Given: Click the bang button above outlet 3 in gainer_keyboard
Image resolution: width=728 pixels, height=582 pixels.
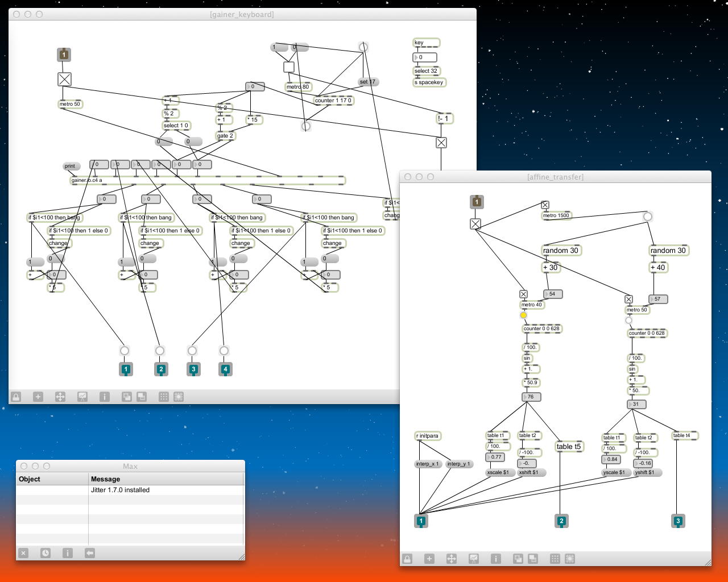Looking at the screenshot, I should (192, 351).
